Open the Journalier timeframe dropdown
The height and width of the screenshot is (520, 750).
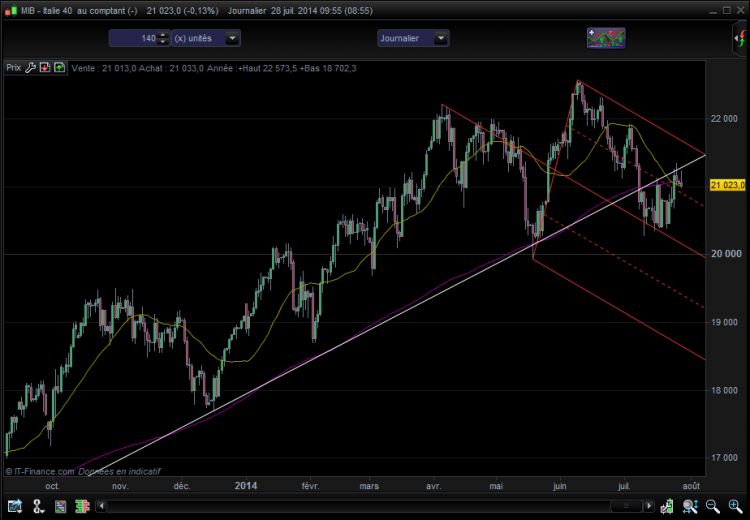[413, 38]
